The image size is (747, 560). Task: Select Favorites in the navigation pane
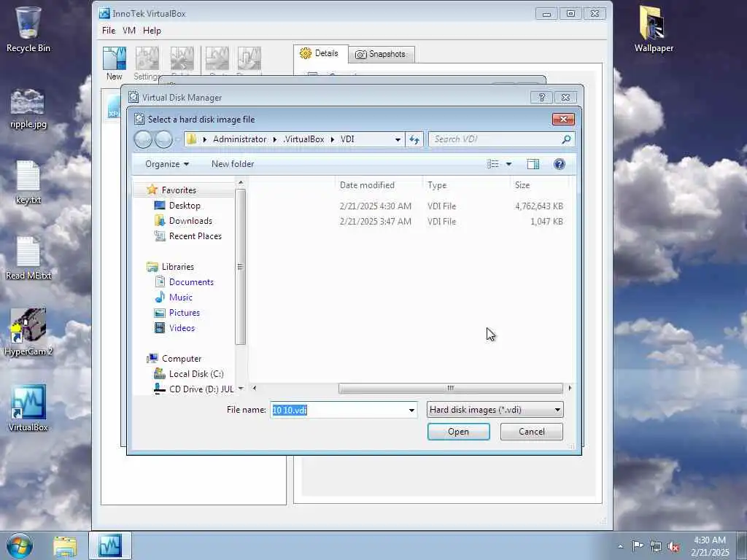pyautogui.click(x=179, y=190)
